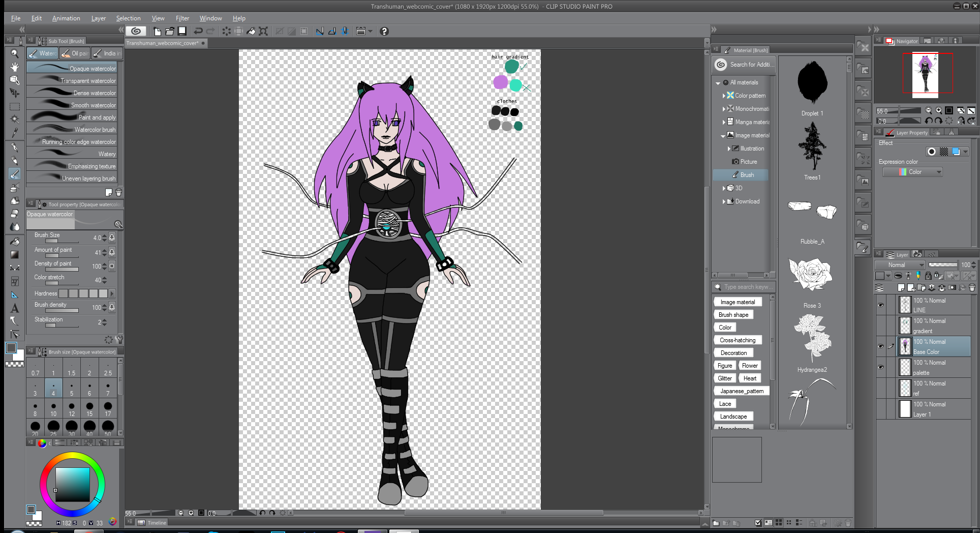Screen dimensions: 980x533
Task: Select the Gradient tool
Action: [x=15, y=255]
